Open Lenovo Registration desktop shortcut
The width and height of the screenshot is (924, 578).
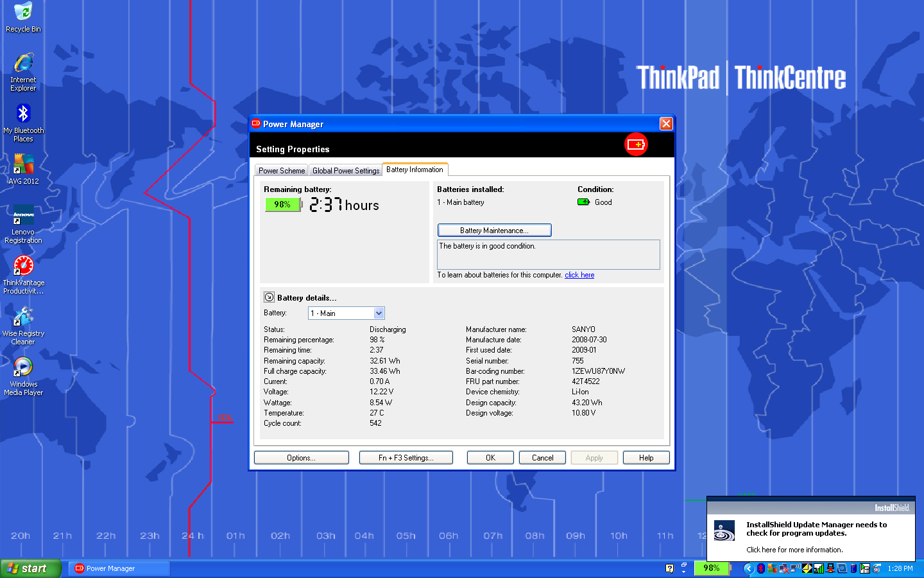[23, 223]
